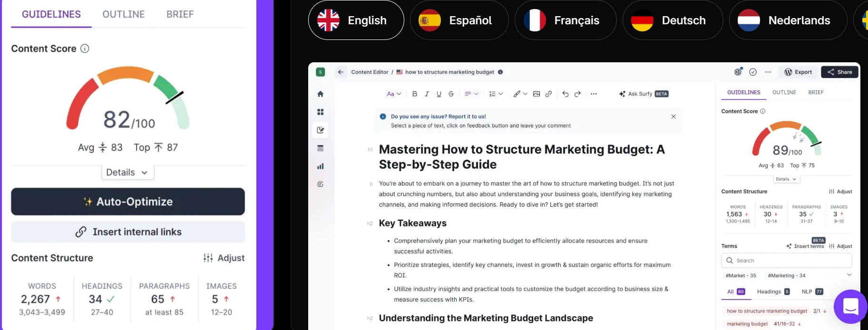Viewport: 868px width, 330px height.
Task: Expand Details under the 82/100 score
Action: (x=127, y=173)
